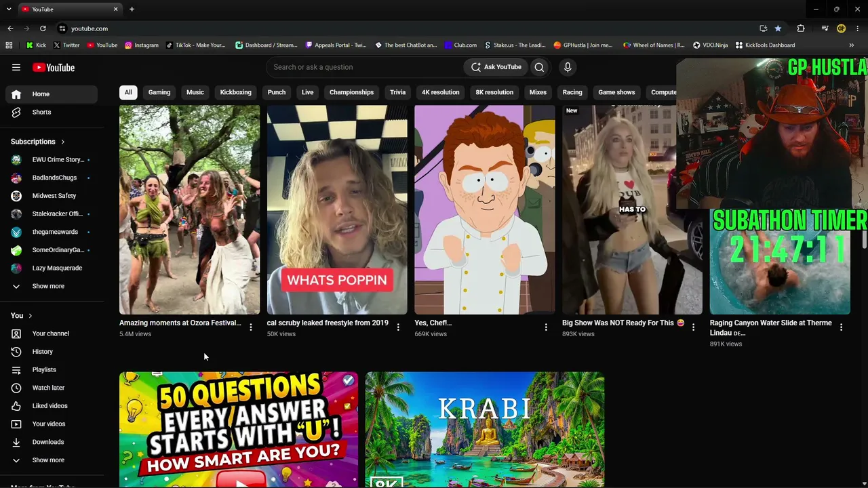Click the bookmark star in address bar
The height and width of the screenshot is (488, 868).
point(778,28)
